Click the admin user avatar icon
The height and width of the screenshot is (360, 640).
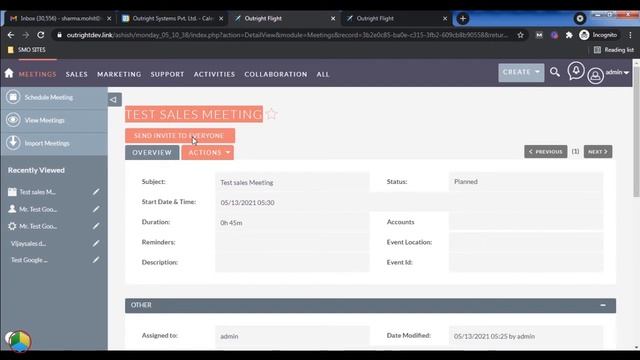(596, 76)
